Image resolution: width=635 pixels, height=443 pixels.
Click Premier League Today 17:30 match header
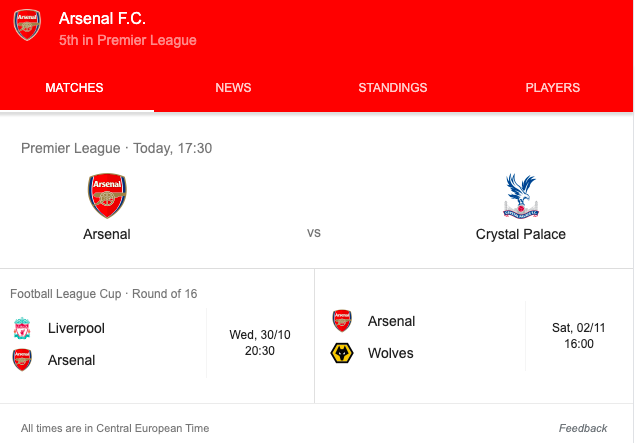coord(117,148)
